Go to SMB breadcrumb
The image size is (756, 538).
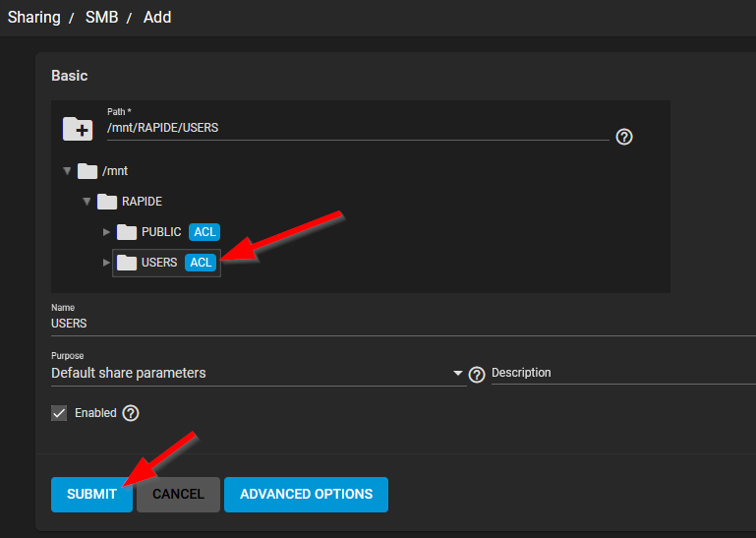pyautogui.click(x=101, y=18)
